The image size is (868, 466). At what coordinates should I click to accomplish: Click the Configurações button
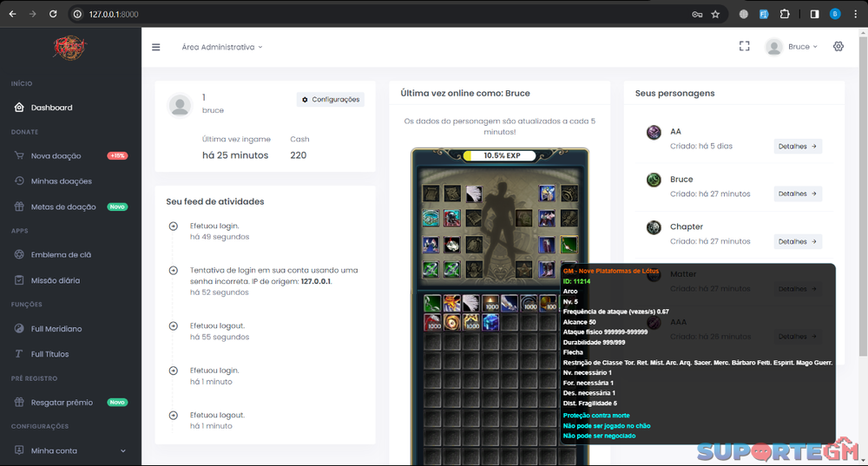[x=330, y=100]
